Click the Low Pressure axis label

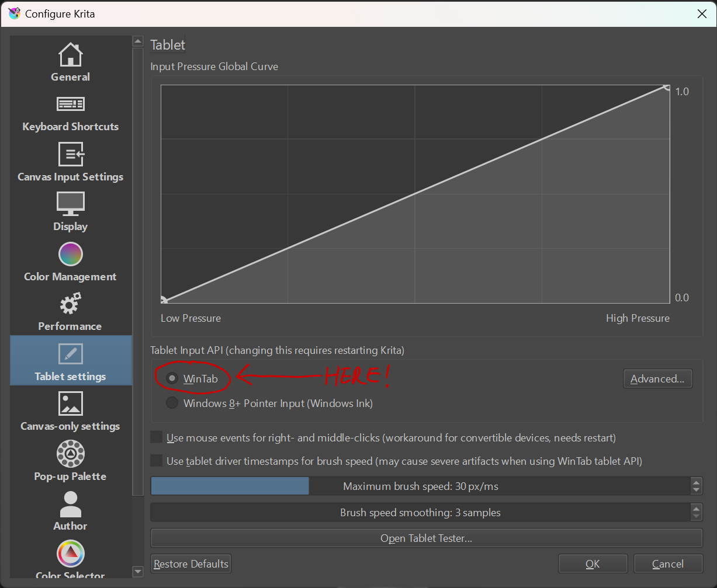(190, 318)
